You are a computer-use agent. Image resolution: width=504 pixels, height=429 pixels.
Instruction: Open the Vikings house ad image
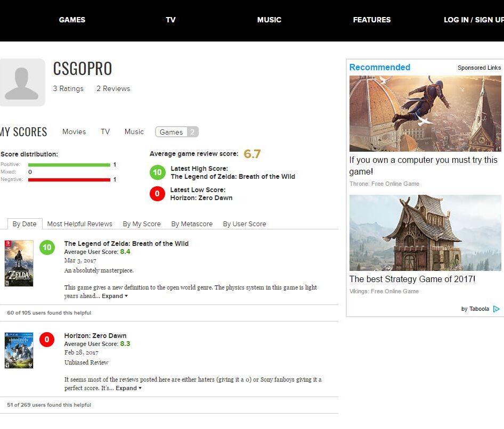[x=425, y=233]
